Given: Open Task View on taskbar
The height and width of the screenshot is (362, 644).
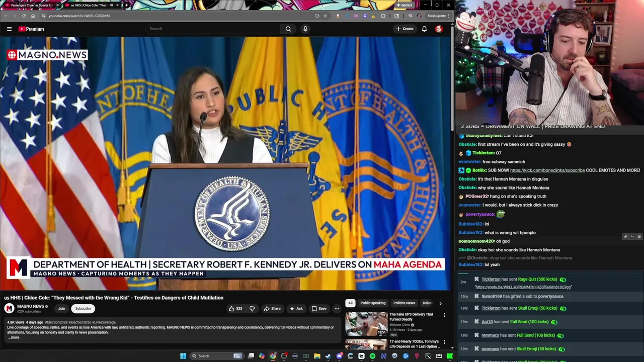Looking at the screenshot, I should (x=251, y=356).
